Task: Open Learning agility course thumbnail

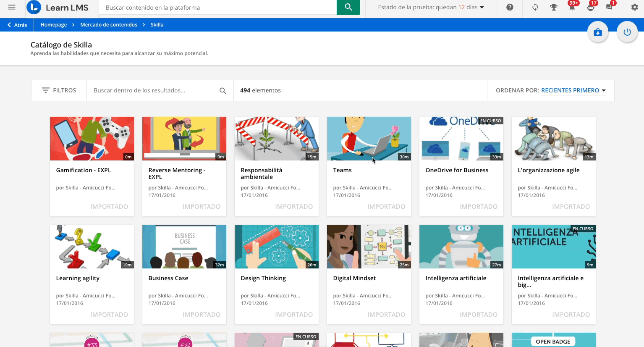Action: pos(92,247)
